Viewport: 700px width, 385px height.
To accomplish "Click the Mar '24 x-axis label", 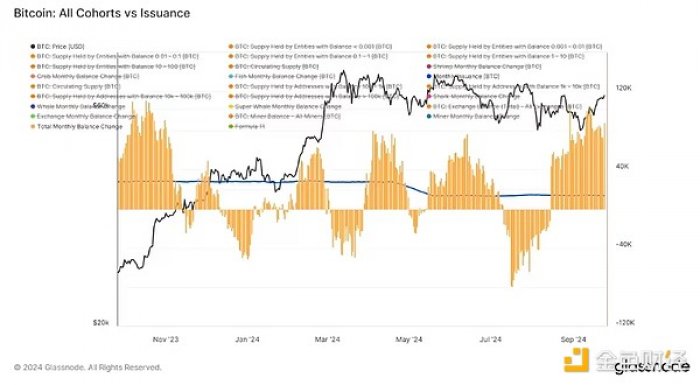I will point(327,339).
